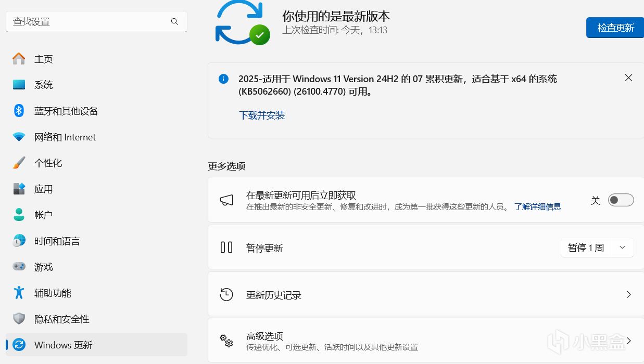
Task: Dismiss the KB5062660 update notice
Action: 628,78
